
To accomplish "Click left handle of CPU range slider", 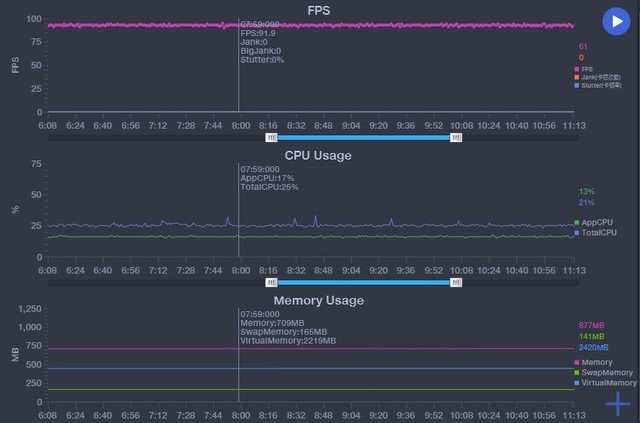I will pyautogui.click(x=270, y=283).
